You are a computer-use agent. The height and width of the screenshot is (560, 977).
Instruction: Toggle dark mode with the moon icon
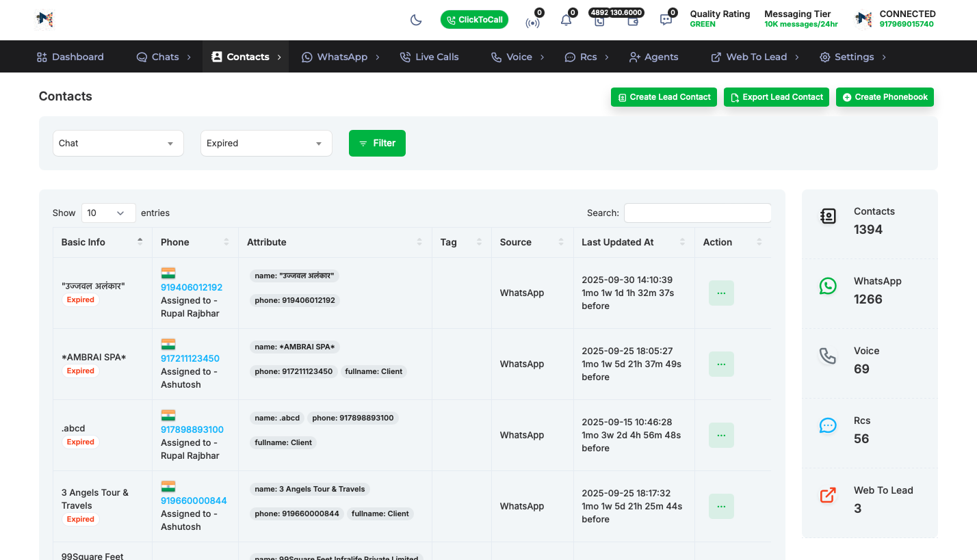(416, 19)
